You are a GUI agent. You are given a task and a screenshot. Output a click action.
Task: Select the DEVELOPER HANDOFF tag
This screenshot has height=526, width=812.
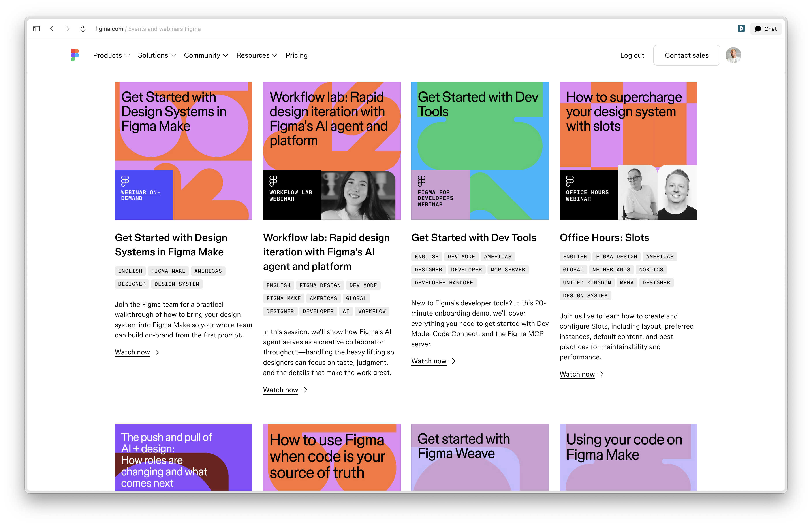pyautogui.click(x=444, y=283)
